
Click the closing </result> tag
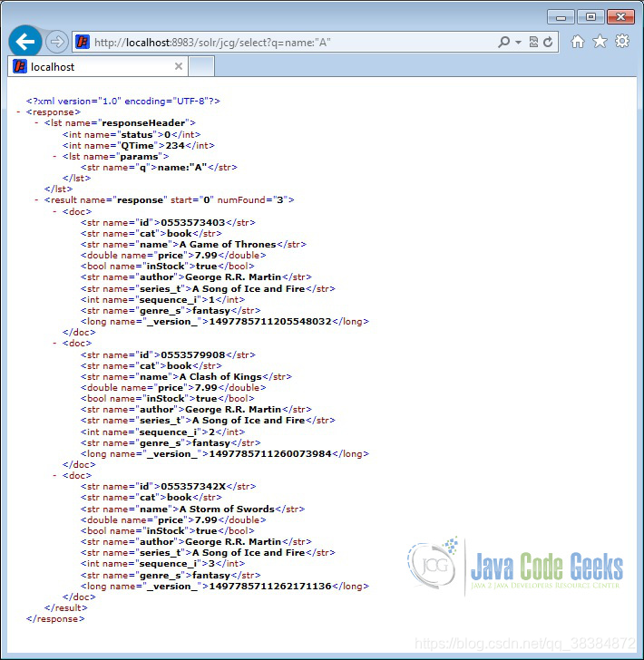[65, 608]
